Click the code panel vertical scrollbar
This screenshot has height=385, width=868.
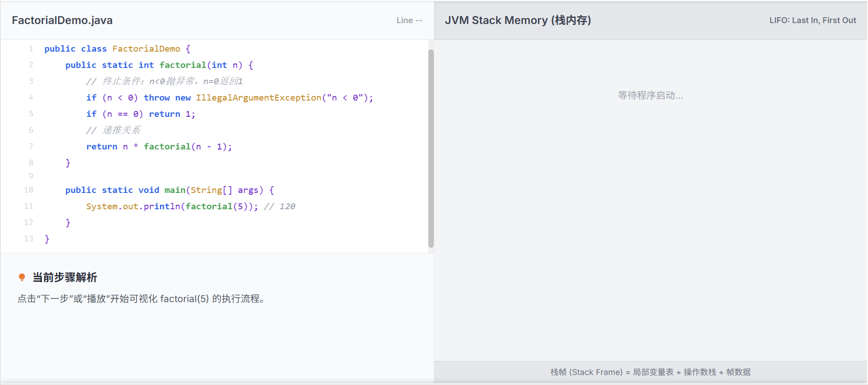[431, 148]
